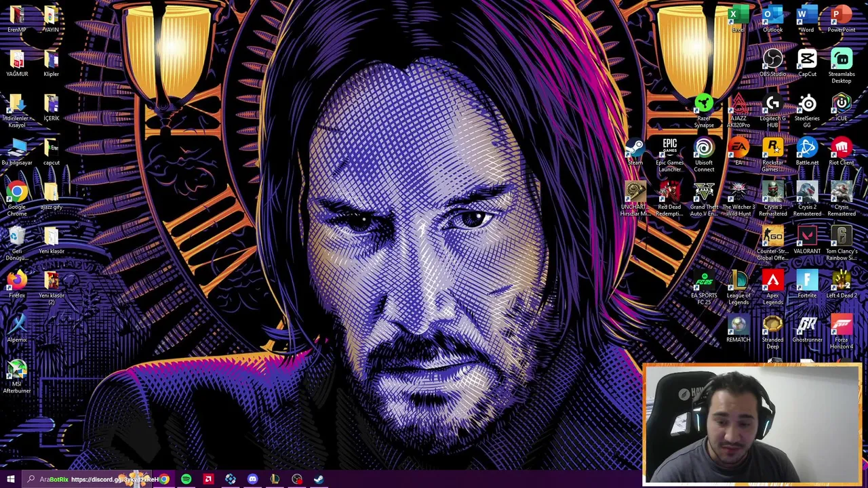Launch the Battle.net shortcut
The image size is (868, 488).
click(807, 152)
